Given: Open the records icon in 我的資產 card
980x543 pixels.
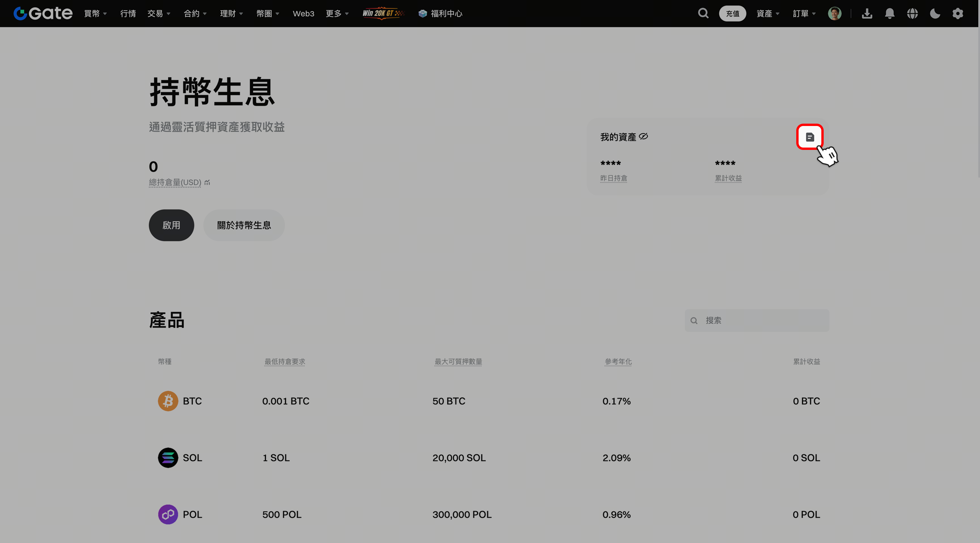Looking at the screenshot, I should click(x=810, y=137).
